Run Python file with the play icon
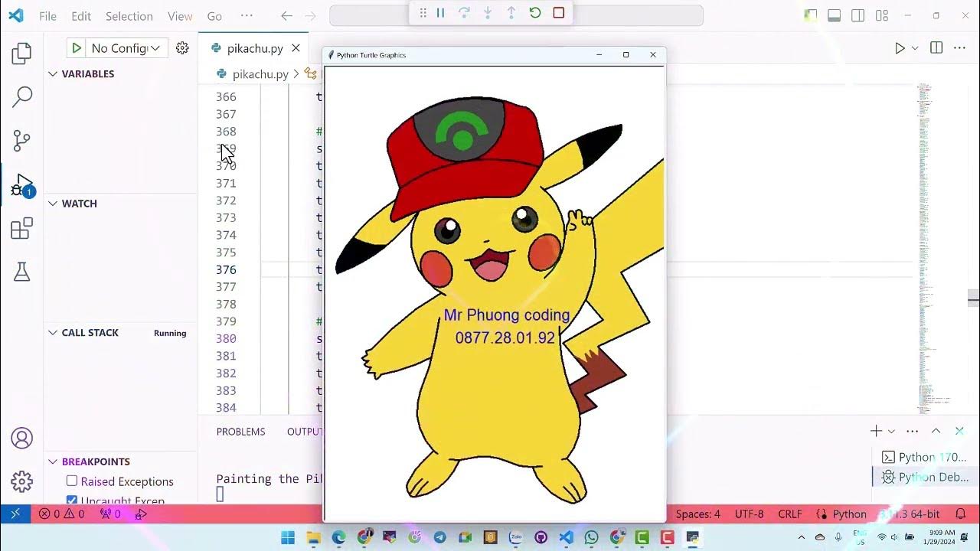Screen dimensions: 980x551 900,48
